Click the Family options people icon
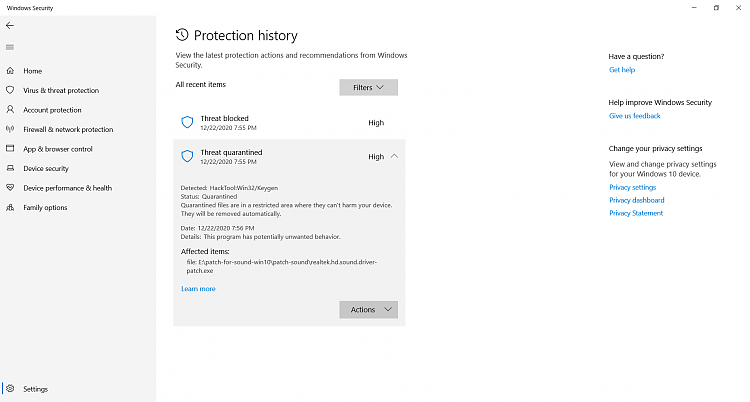 pos(10,207)
